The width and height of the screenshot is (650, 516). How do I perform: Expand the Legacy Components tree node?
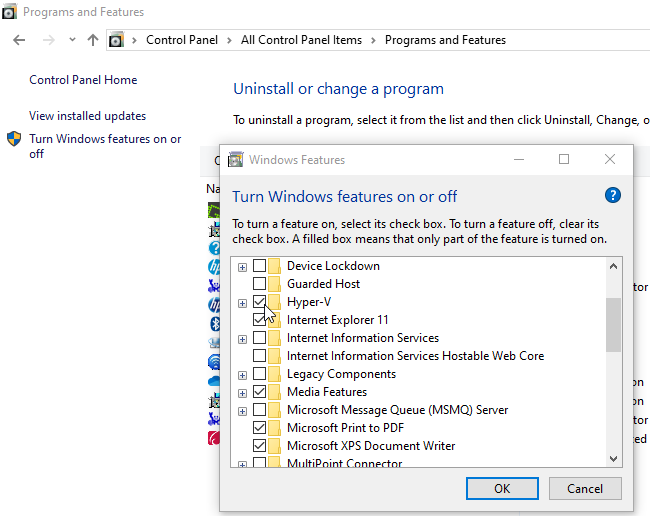(243, 375)
